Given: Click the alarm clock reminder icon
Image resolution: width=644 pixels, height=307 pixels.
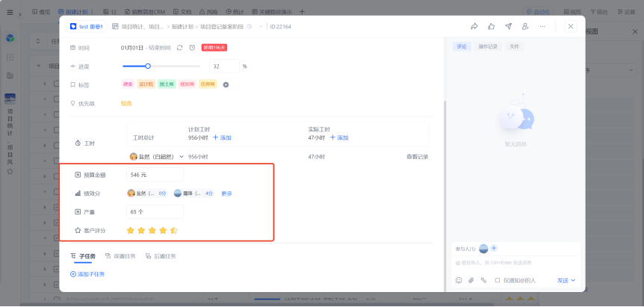Looking at the screenshot, I should coord(192,48).
